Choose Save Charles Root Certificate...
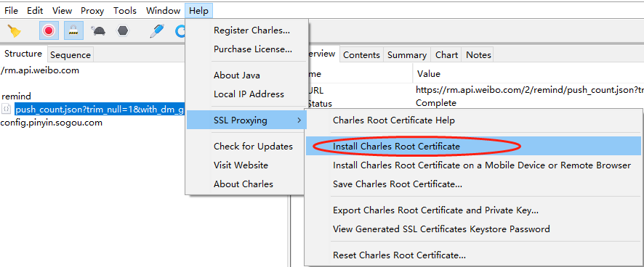This screenshot has width=644, height=267. [x=473, y=184]
